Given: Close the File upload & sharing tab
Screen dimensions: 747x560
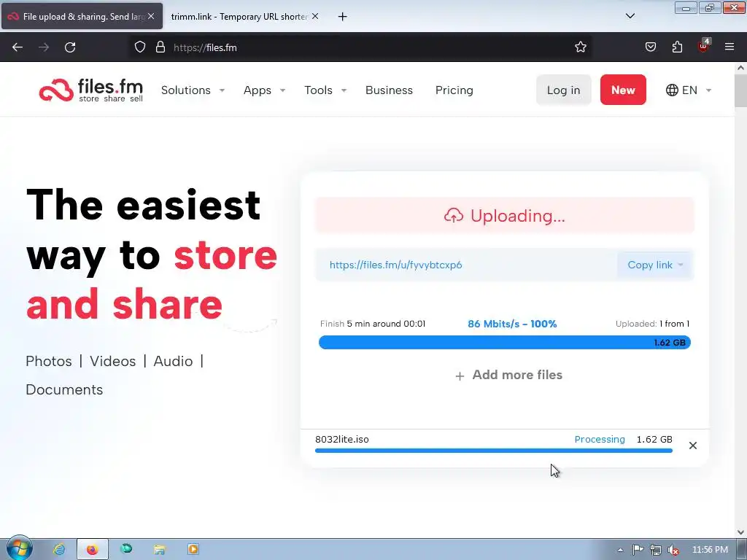Looking at the screenshot, I should 151,16.
